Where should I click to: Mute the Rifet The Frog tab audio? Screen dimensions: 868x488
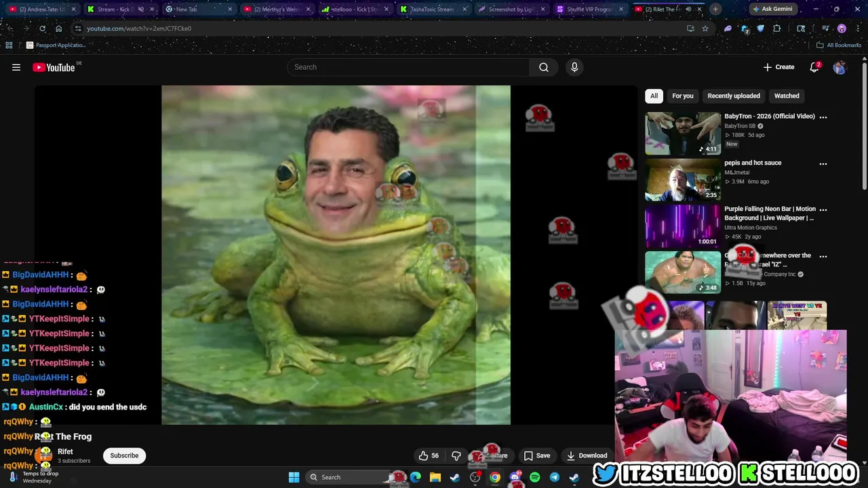(x=688, y=9)
